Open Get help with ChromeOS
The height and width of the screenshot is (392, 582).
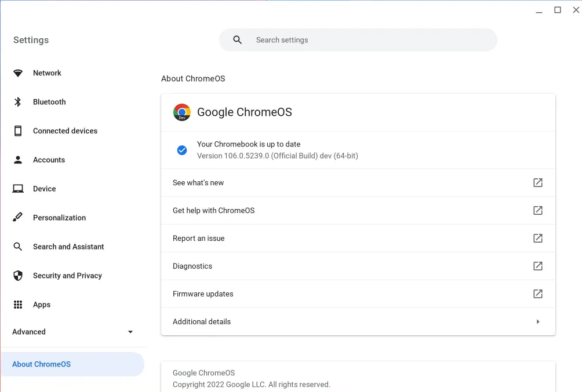point(213,210)
